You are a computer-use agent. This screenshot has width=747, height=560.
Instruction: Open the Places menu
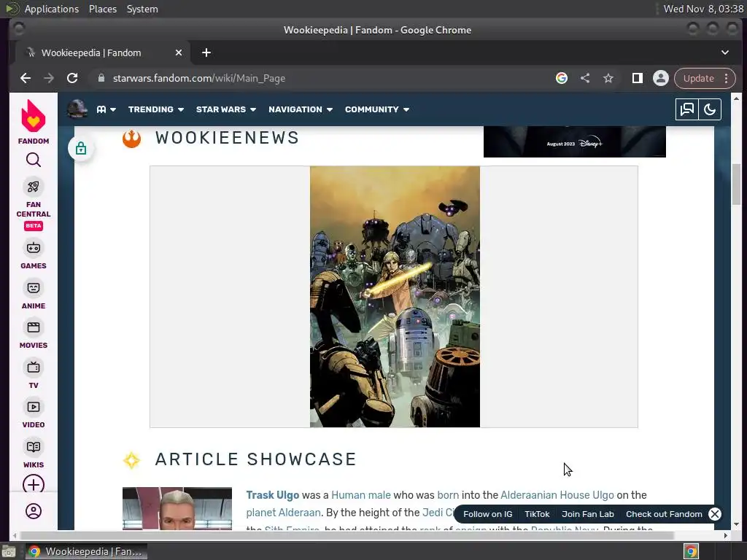coord(103,9)
